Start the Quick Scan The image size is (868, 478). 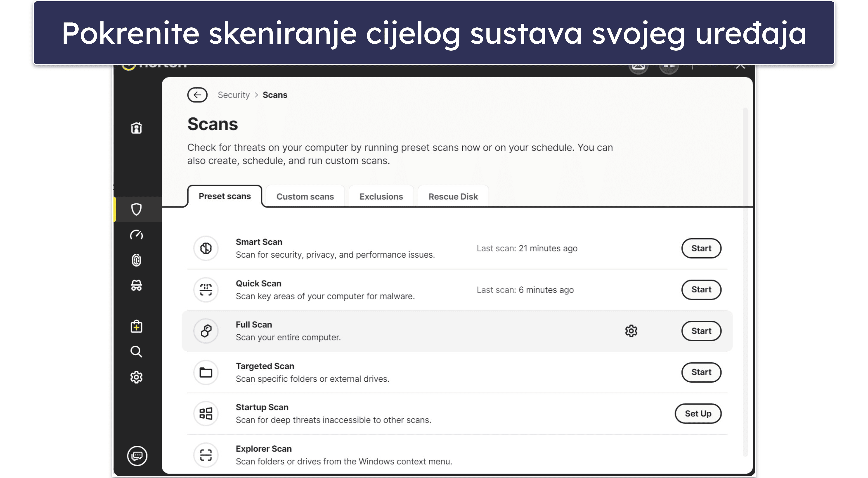[x=701, y=289]
